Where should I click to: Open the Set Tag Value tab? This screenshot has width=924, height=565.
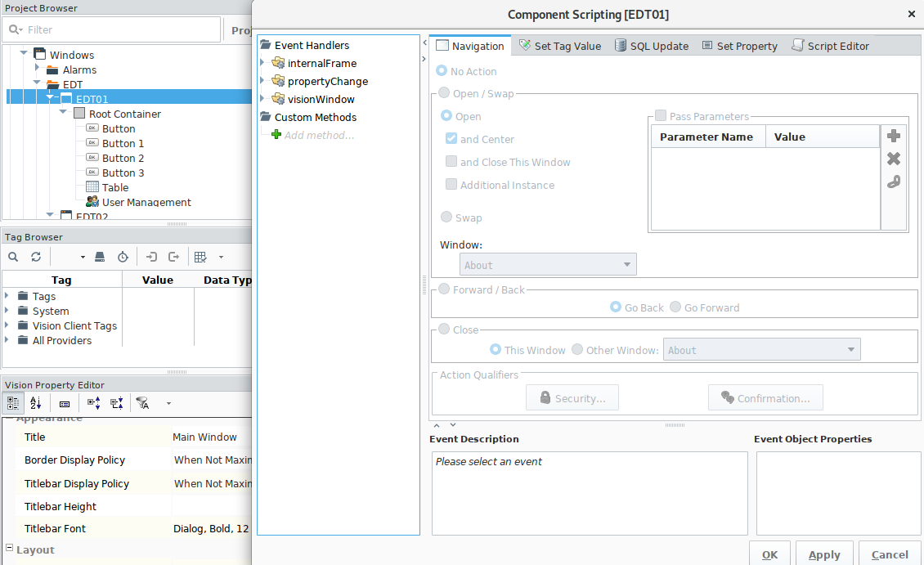click(559, 46)
